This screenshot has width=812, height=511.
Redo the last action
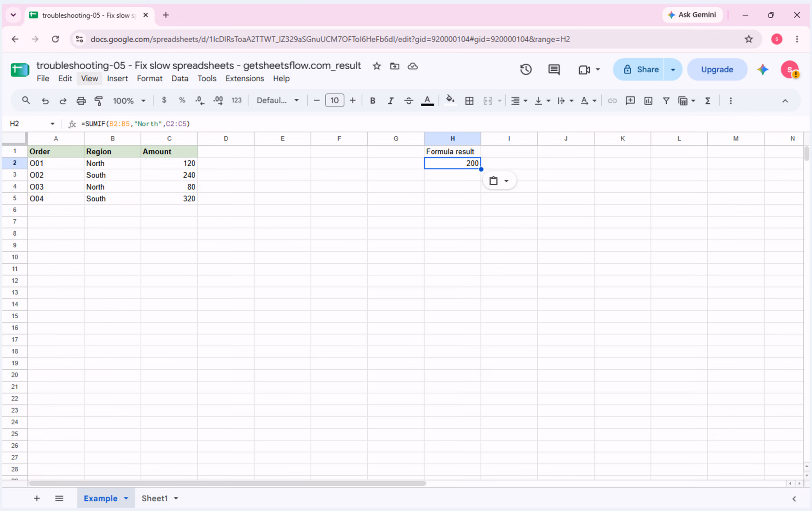click(63, 101)
